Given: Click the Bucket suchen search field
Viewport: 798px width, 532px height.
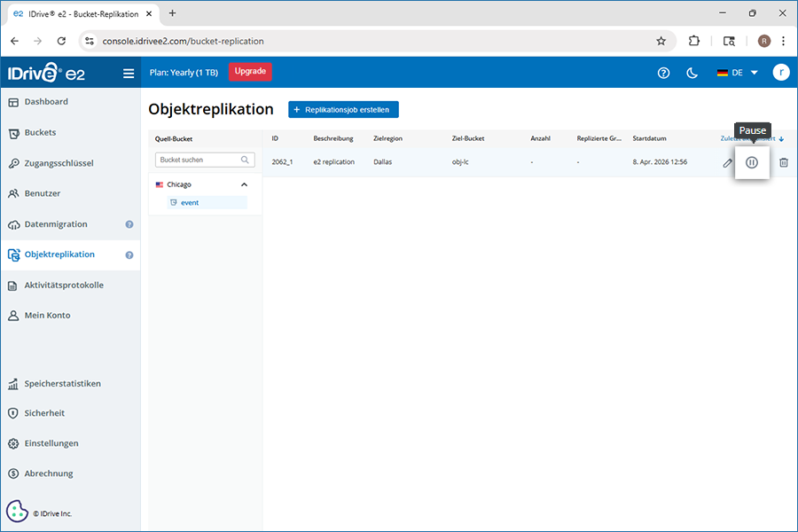Looking at the screenshot, I should click(197, 160).
